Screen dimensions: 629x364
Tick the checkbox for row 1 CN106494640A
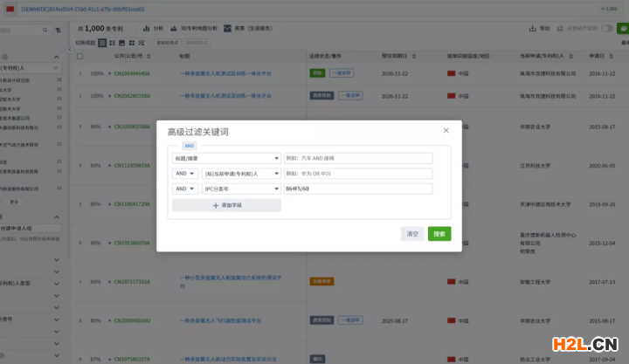click(80, 73)
